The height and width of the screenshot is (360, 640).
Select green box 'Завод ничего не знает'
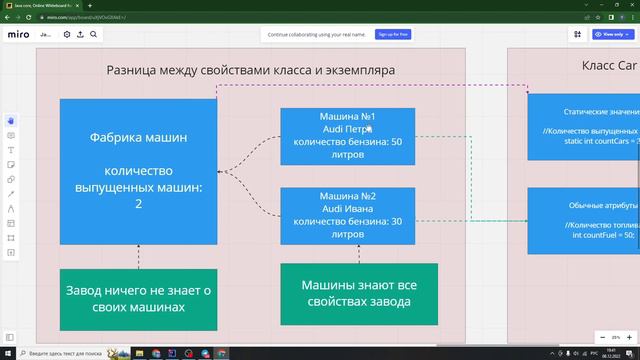[138, 300]
